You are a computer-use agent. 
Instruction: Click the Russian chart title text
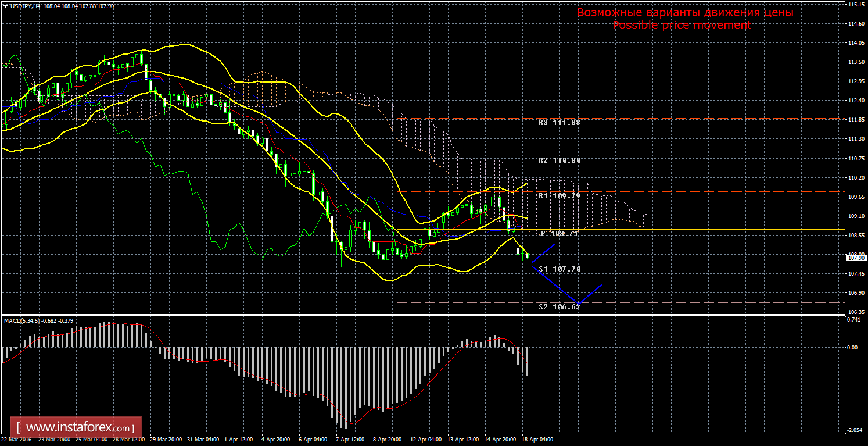pos(685,13)
